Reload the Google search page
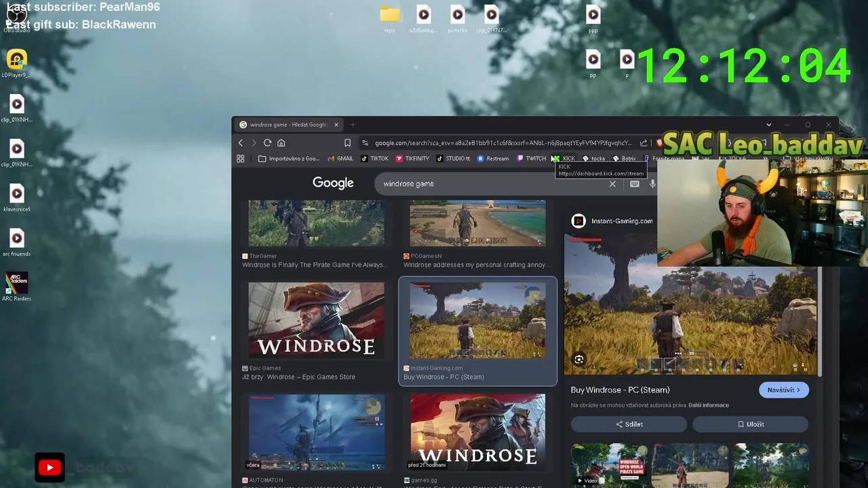This screenshot has height=488, width=868. [x=267, y=143]
